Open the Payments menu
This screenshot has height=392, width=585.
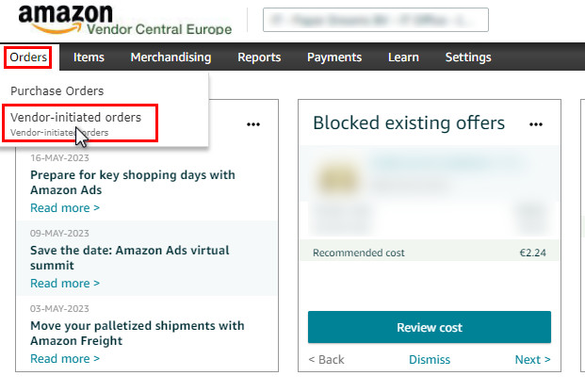pyautogui.click(x=334, y=57)
